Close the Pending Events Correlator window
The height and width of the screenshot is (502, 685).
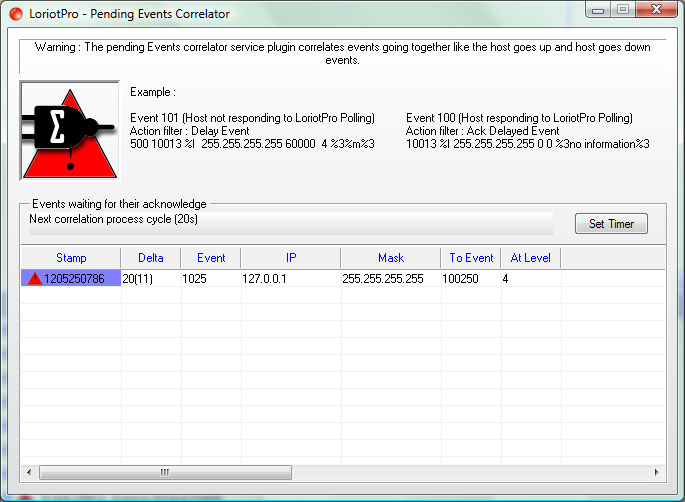(656, 10)
